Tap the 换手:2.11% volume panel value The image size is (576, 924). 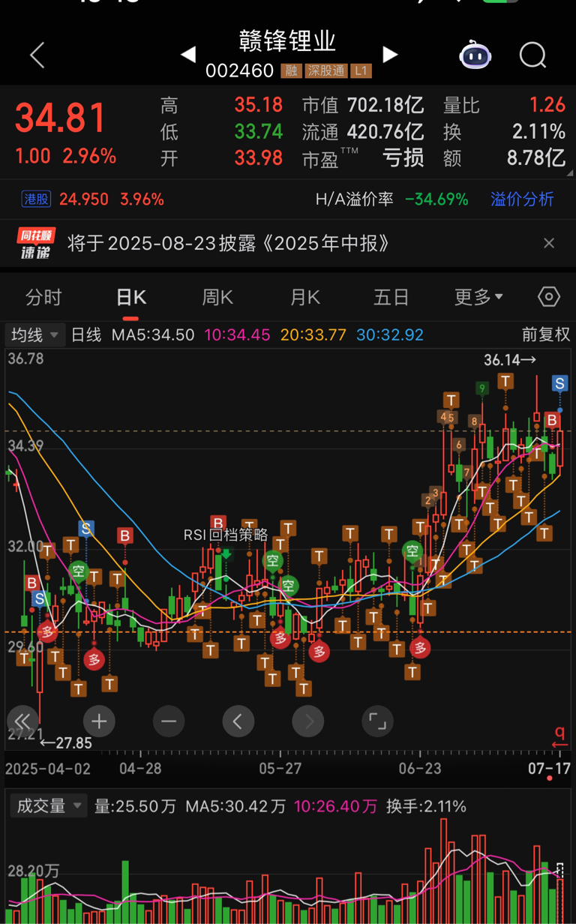point(426,806)
